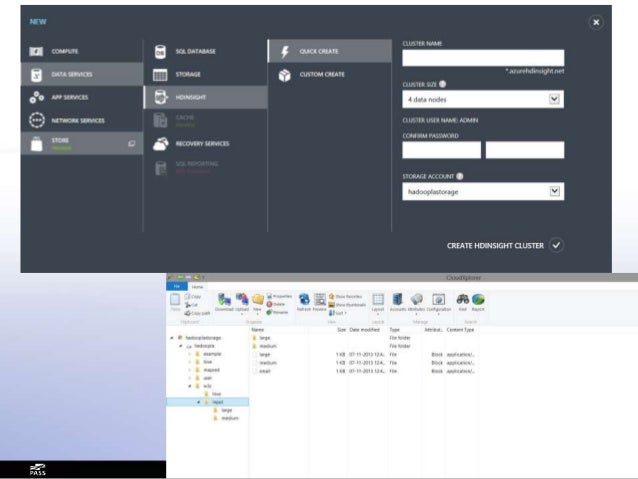Click the Preview icon
This screenshot has width=638, height=479.
point(319,302)
